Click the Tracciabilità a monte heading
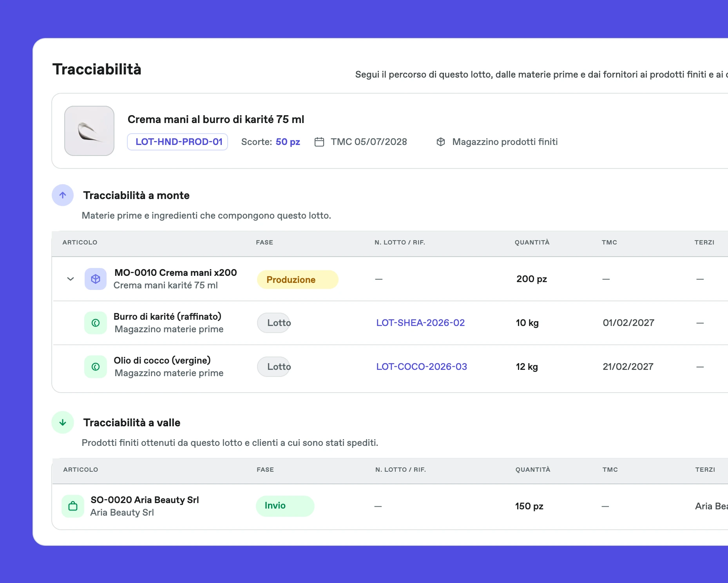728x583 pixels. coord(136,196)
